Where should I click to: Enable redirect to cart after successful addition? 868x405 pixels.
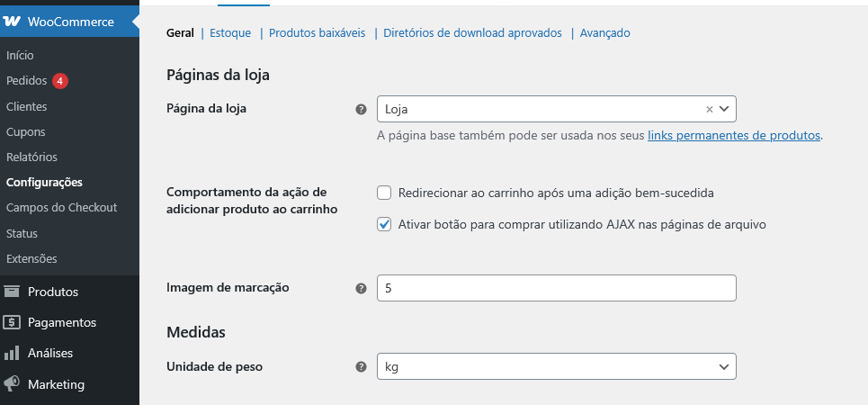point(384,193)
